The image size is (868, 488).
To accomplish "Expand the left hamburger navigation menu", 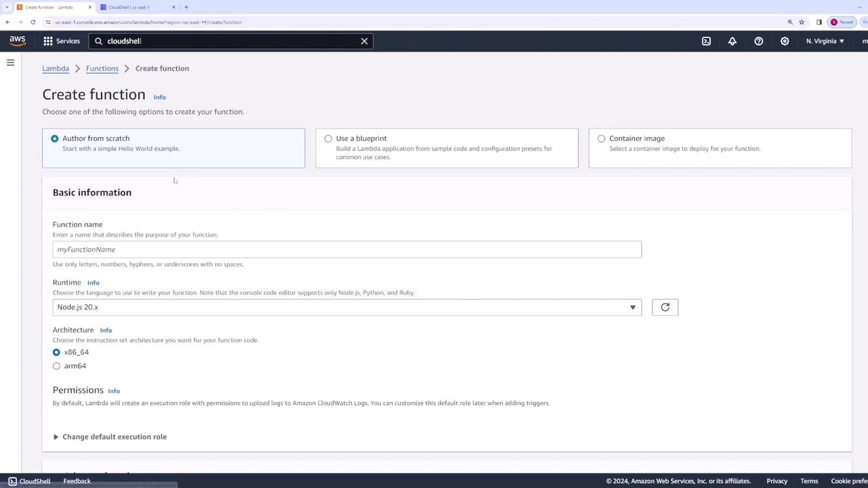I will pos(10,62).
